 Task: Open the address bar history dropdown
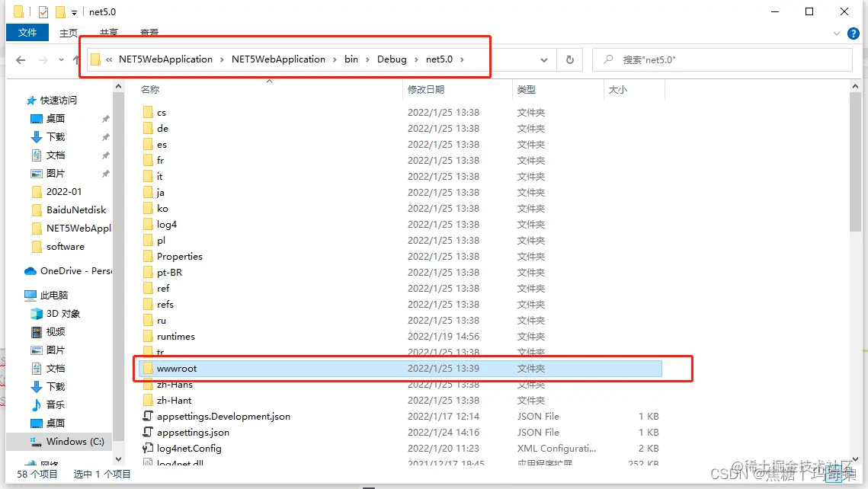point(544,59)
